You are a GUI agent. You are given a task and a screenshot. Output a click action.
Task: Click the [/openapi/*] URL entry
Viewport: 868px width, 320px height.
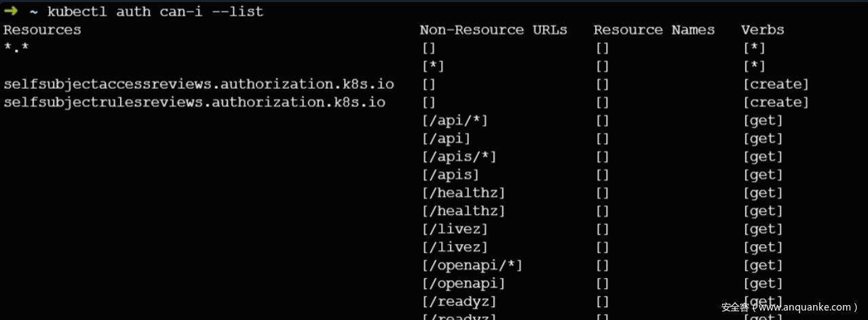[472, 265]
